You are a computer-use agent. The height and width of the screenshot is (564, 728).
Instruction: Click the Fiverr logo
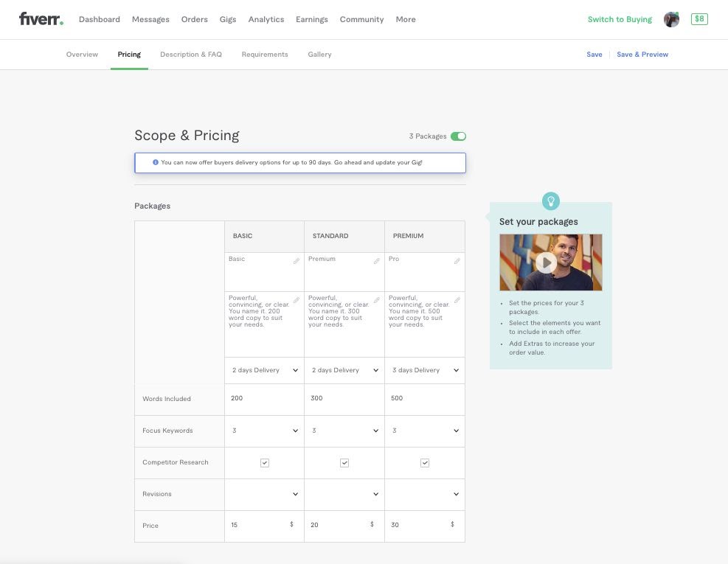(x=41, y=19)
